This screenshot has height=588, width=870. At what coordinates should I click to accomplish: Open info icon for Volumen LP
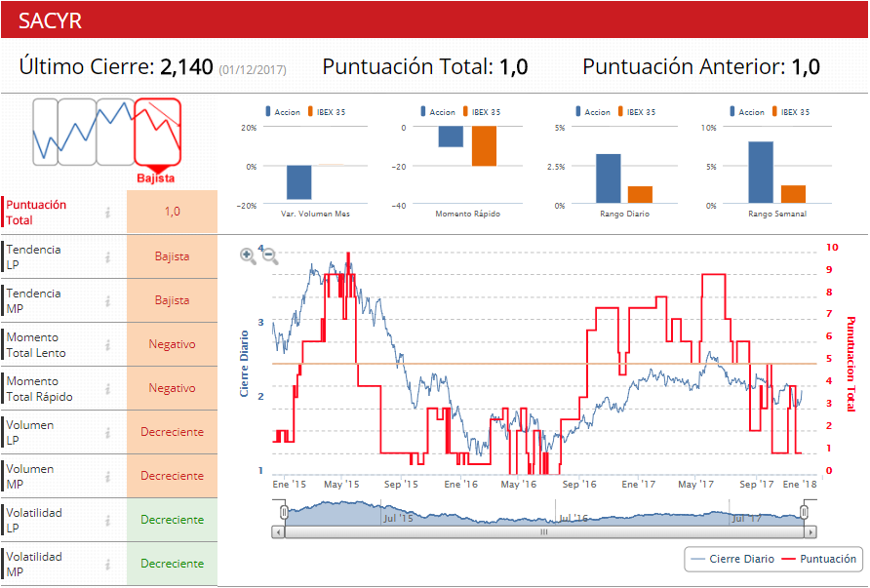tap(107, 432)
